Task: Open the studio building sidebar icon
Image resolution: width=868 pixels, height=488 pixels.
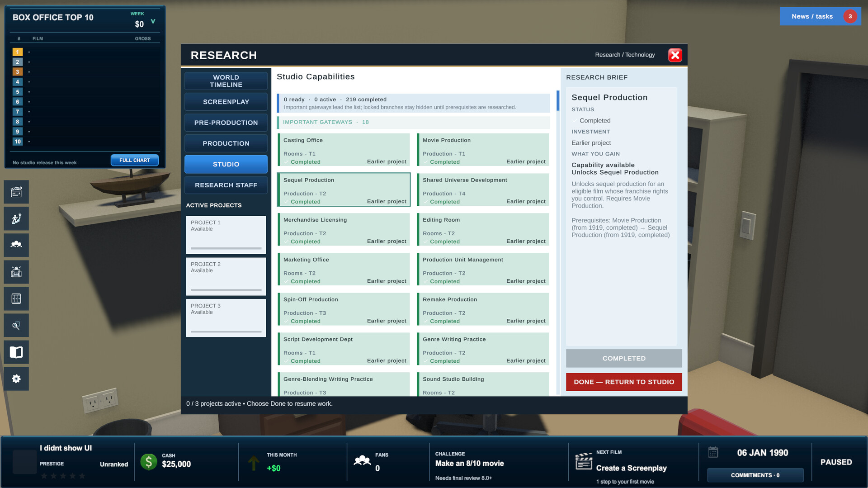Action: click(x=16, y=272)
